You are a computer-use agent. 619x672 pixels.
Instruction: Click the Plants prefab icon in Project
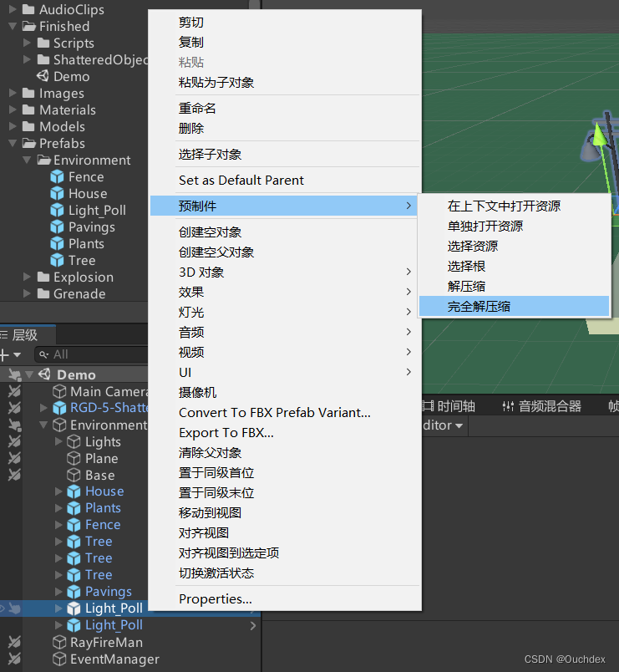57,244
